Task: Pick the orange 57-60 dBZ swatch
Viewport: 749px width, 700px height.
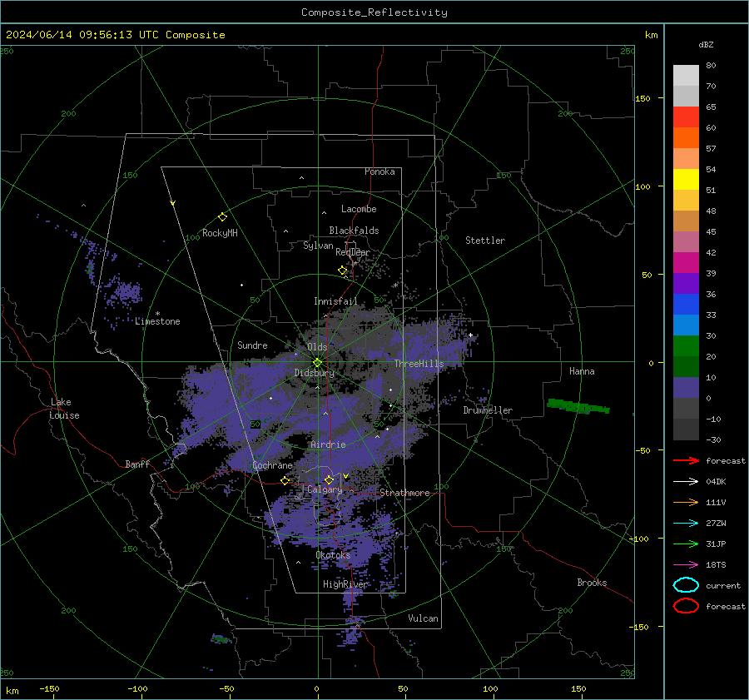Action: pyautogui.click(x=686, y=138)
